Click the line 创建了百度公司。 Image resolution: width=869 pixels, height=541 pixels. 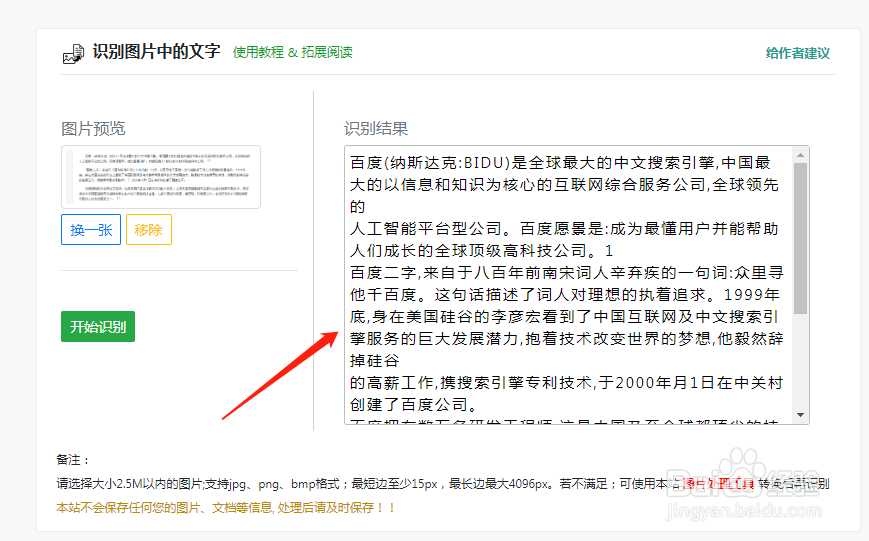point(414,405)
